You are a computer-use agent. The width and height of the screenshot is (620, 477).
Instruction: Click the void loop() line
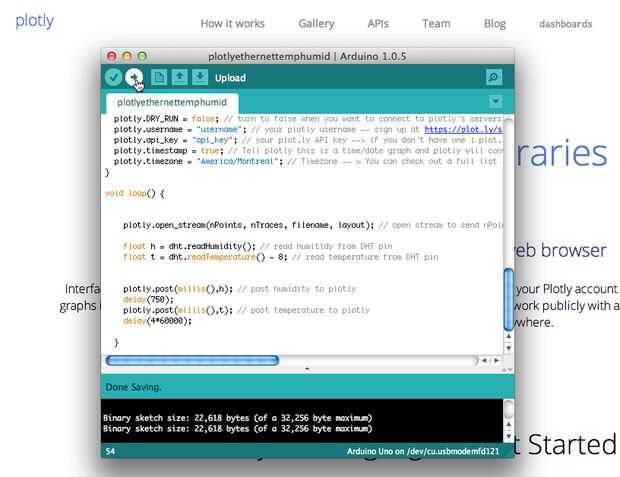(135, 193)
